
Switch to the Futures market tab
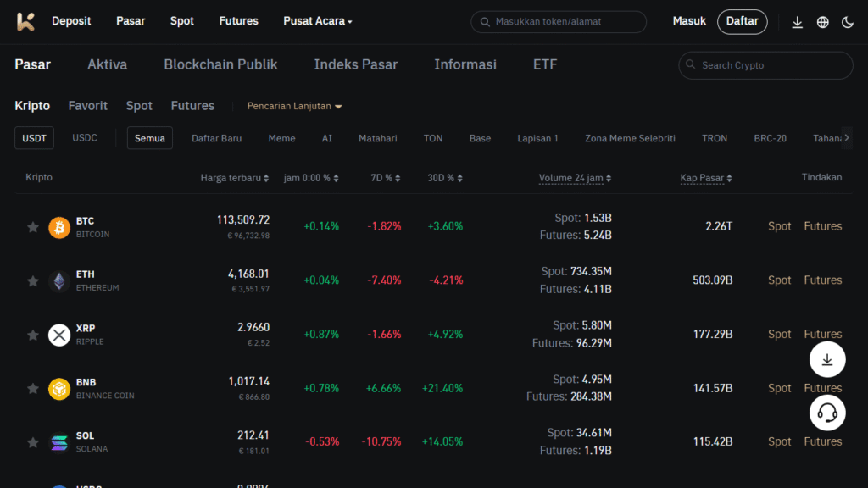[x=192, y=105]
